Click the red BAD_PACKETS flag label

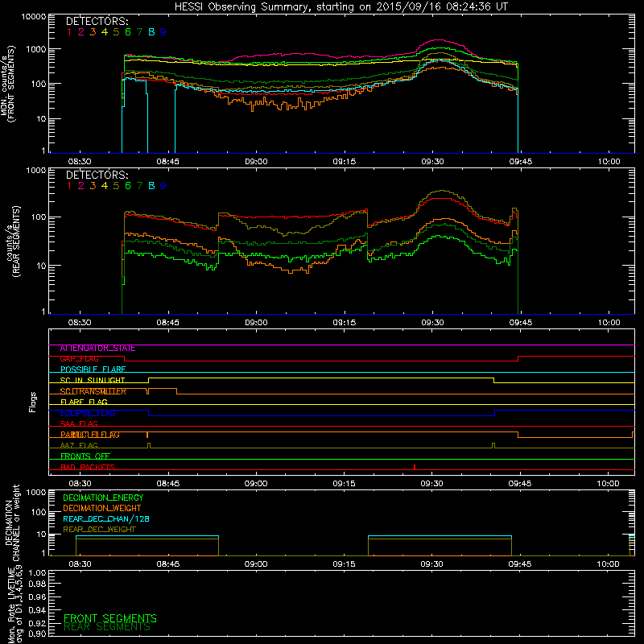(88, 468)
